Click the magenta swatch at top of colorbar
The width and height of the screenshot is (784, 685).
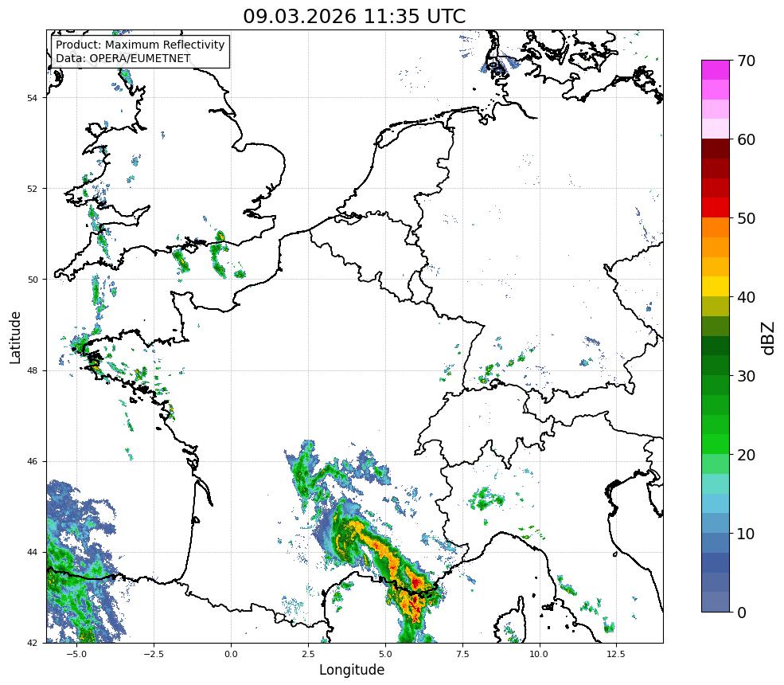click(x=715, y=70)
